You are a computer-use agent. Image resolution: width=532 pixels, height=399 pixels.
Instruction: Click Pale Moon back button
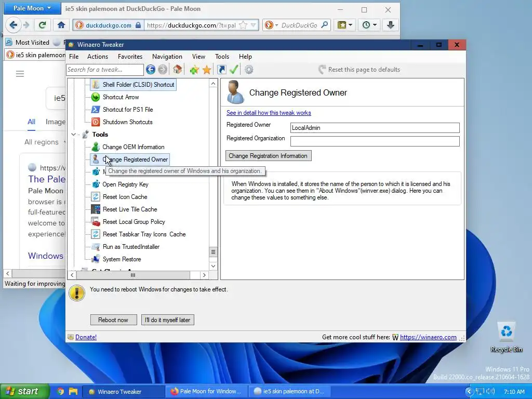[x=13, y=25]
